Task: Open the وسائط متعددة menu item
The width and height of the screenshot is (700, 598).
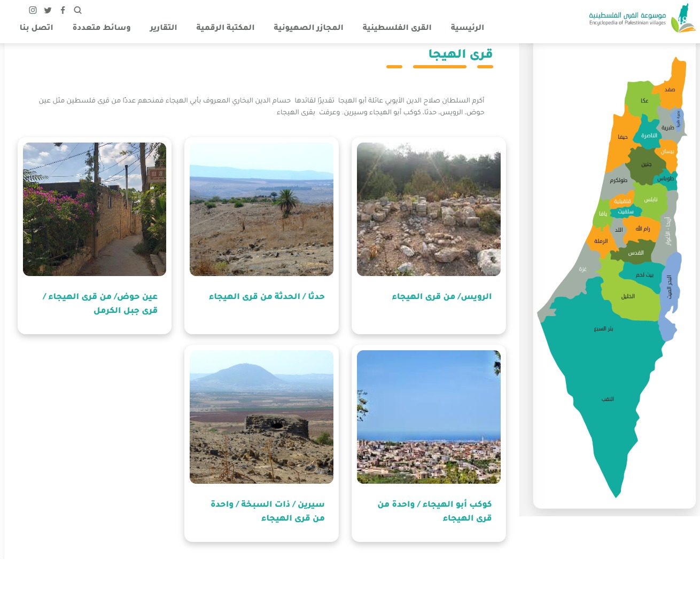Action: coord(101,27)
